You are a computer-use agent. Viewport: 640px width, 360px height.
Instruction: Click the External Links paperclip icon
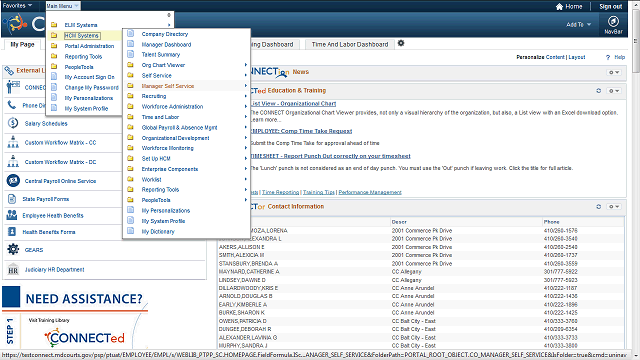point(9,71)
